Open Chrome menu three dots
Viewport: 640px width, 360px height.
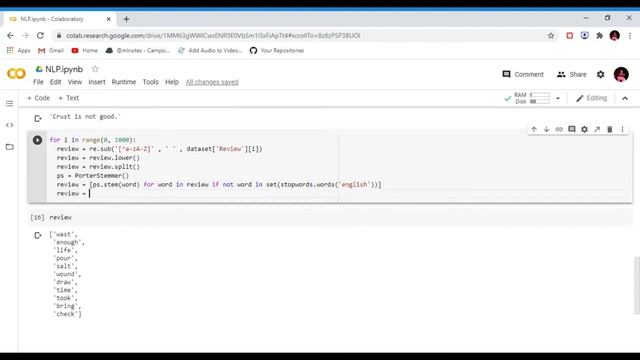pyautogui.click(x=630, y=36)
